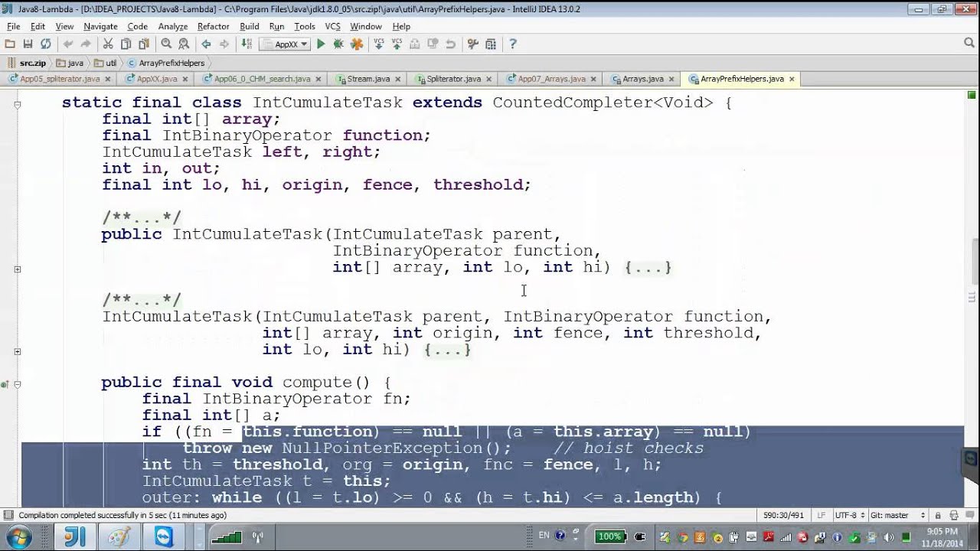
Task: Open Help via the question mark icon
Action: tap(513, 44)
